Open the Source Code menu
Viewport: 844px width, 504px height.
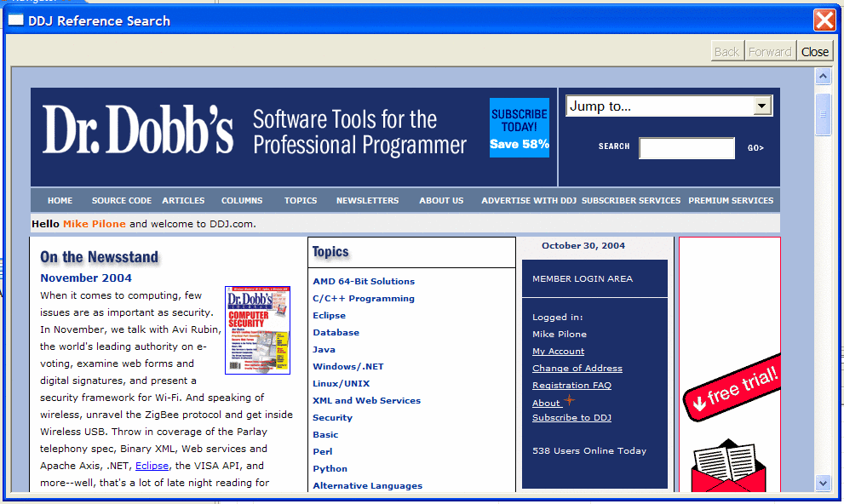(x=122, y=201)
